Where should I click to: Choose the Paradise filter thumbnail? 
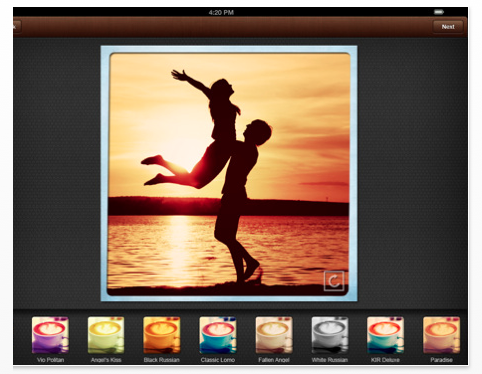click(441, 335)
